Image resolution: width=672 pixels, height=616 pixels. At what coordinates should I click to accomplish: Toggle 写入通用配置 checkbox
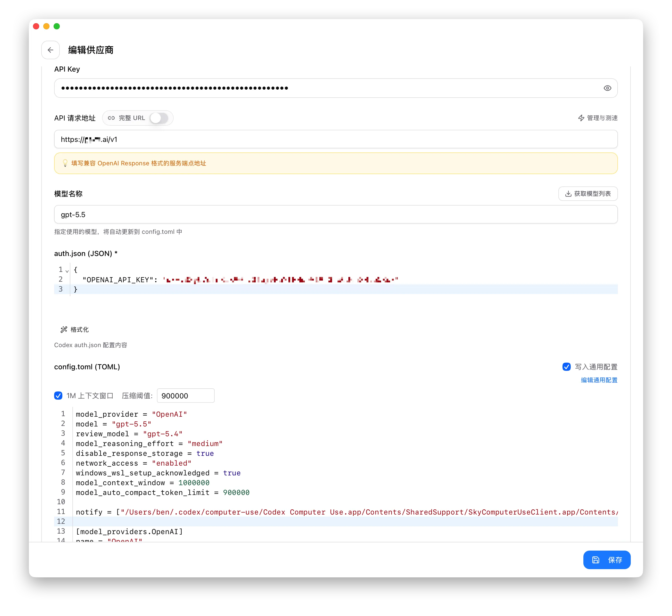[566, 367]
